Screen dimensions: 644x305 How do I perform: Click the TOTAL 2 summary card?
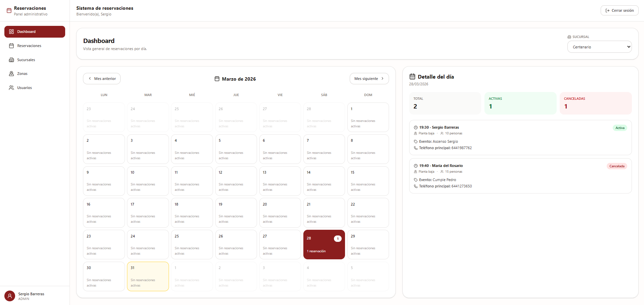click(x=445, y=103)
